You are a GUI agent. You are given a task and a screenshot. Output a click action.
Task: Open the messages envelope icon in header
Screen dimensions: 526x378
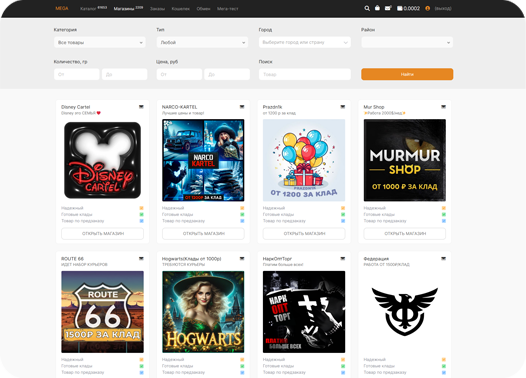388,8
